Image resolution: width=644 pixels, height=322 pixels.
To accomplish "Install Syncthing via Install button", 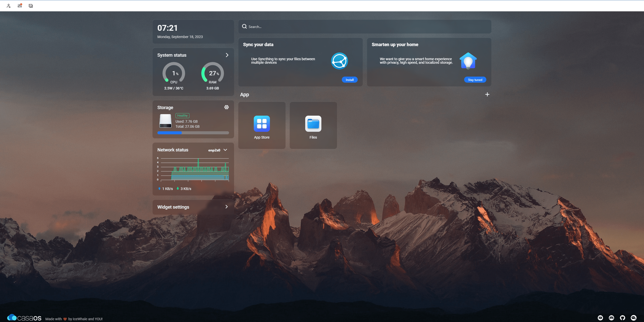I will click(349, 80).
